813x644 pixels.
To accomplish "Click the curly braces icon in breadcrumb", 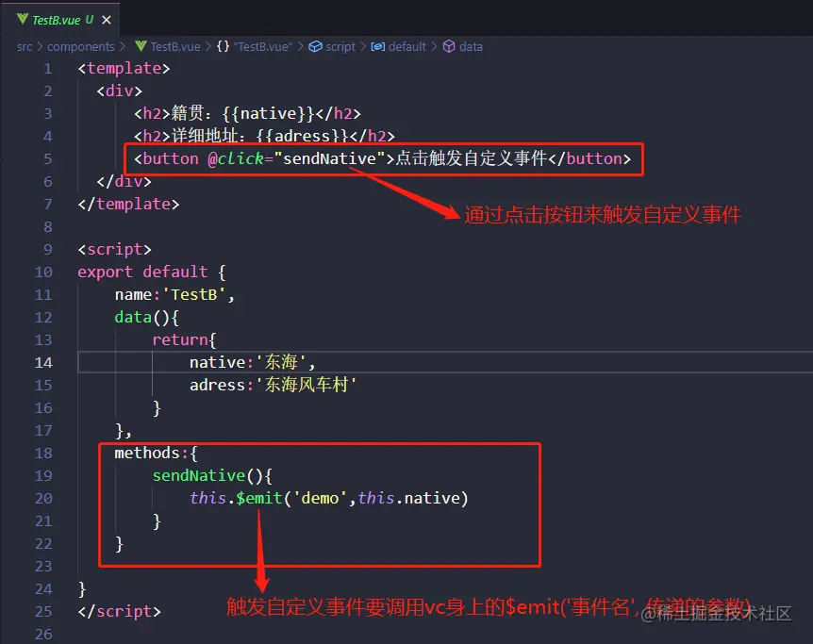I will coord(223,46).
